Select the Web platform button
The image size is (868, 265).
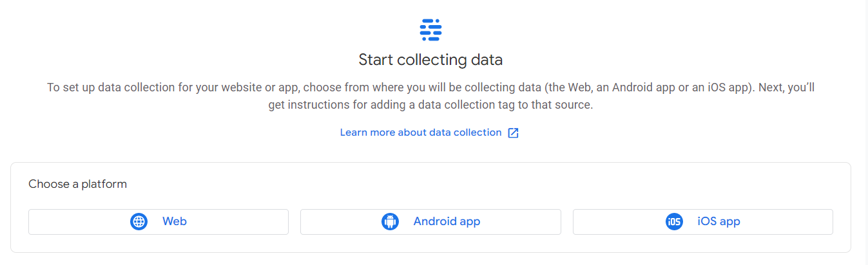159,222
